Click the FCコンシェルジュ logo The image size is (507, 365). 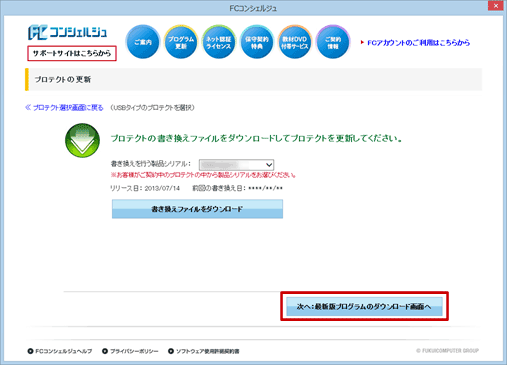tap(68, 33)
